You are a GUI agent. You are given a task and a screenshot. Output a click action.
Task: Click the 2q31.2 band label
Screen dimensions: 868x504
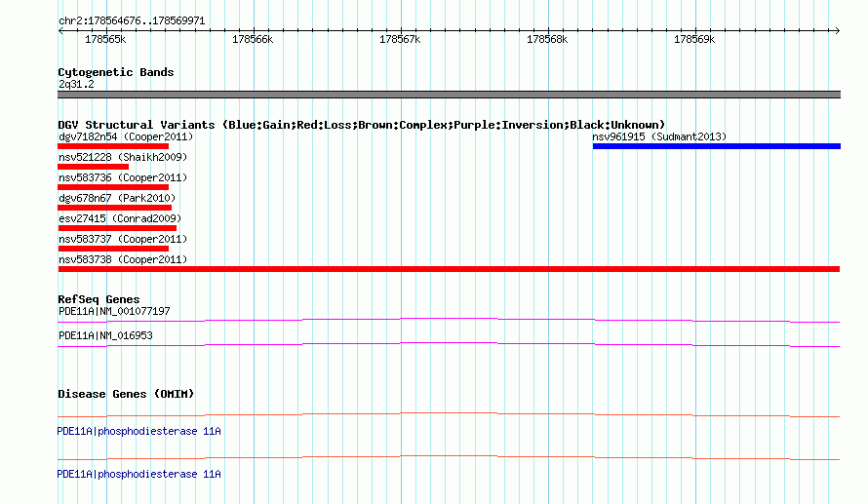coord(76,84)
